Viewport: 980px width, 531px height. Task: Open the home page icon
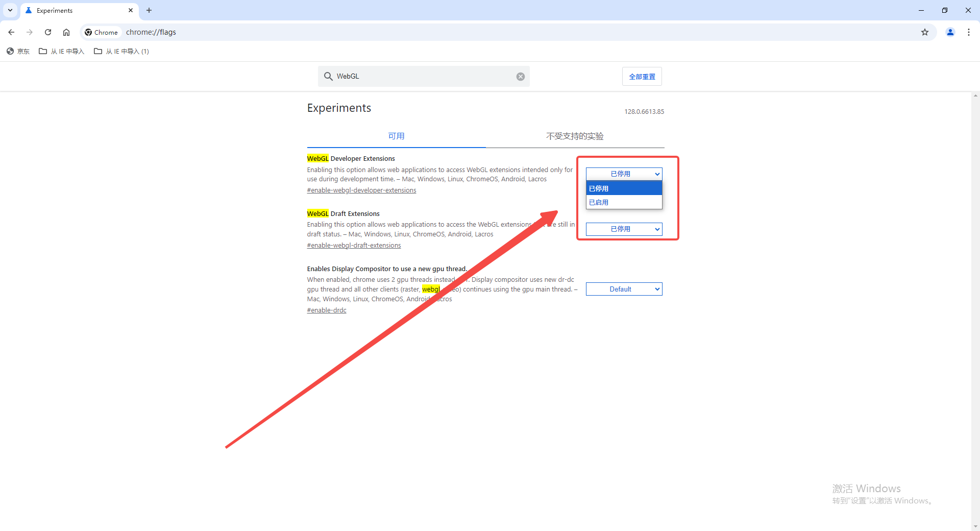66,32
